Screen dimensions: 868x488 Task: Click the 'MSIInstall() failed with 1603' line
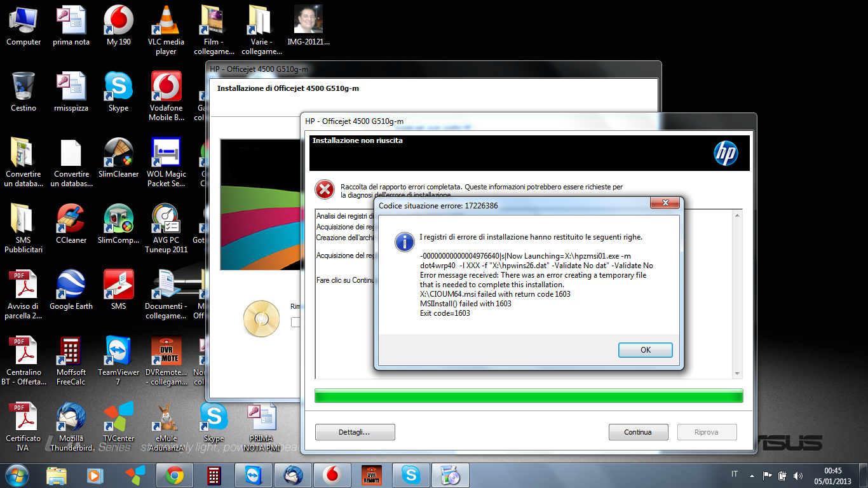click(466, 304)
